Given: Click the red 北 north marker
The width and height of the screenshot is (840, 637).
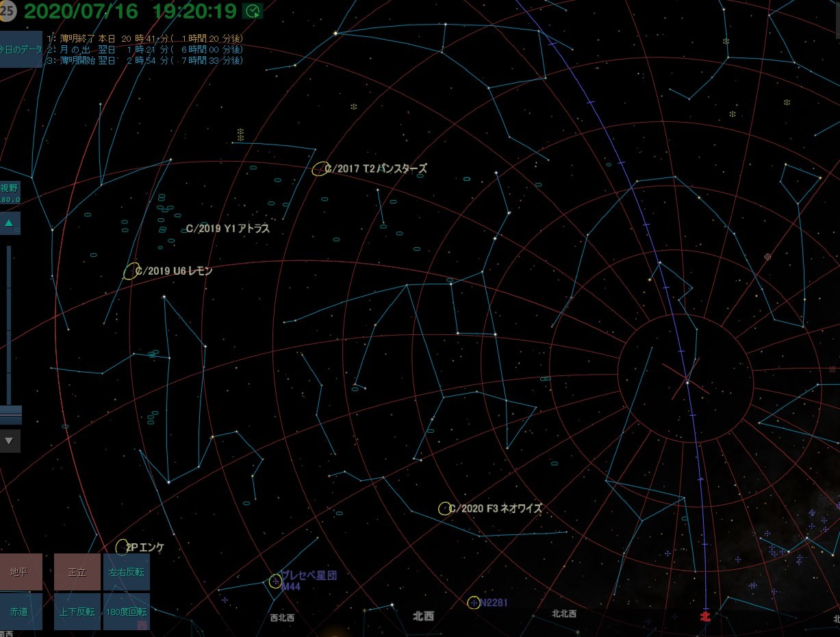Looking at the screenshot, I should point(705,616).
